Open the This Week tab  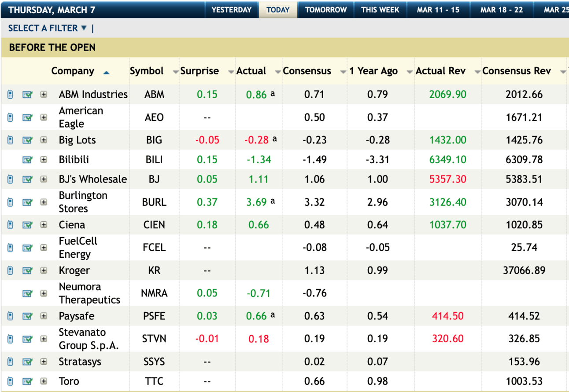pos(381,10)
